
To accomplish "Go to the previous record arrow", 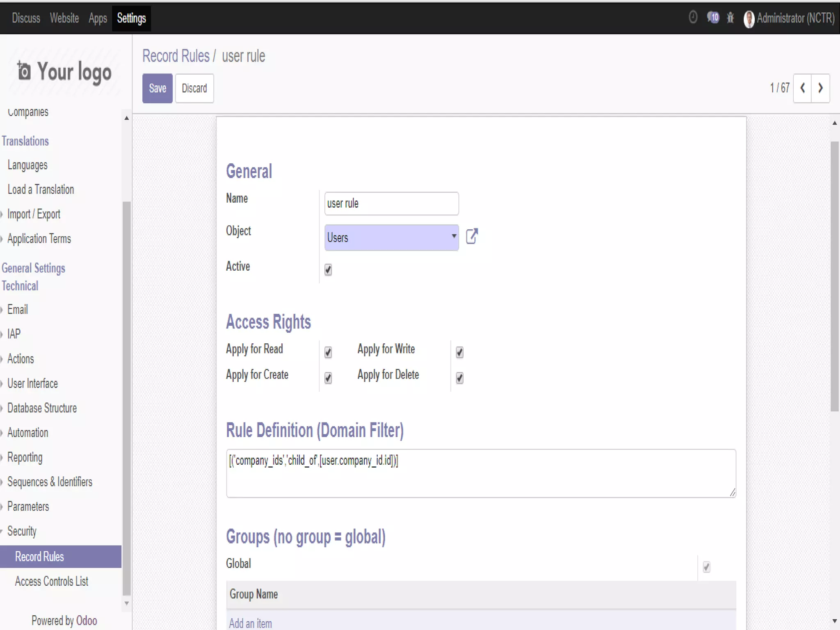I will click(x=803, y=88).
